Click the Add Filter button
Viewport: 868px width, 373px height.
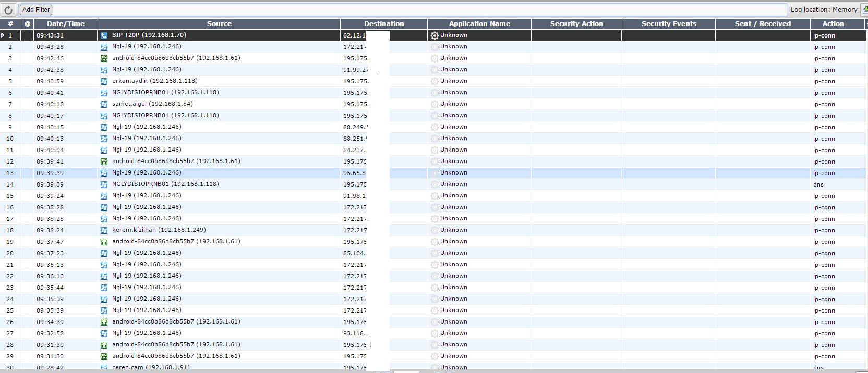[x=36, y=10]
